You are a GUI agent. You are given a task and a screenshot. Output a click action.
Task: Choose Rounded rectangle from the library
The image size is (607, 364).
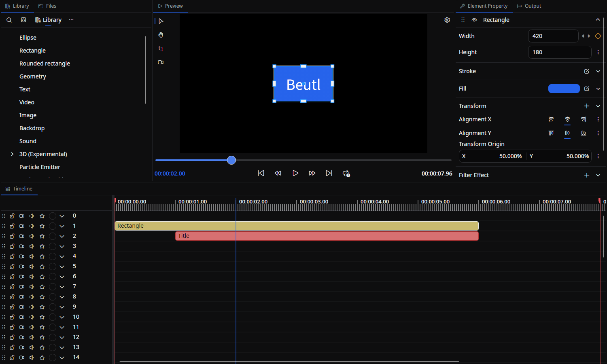click(45, 63)
